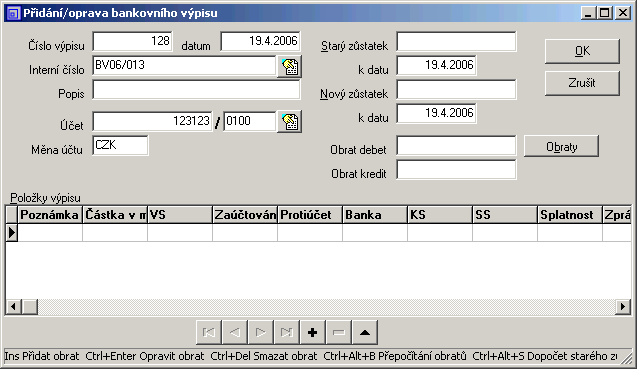Go to next record navigator button
637x369 pixels.
pyautogui.click(x=261, y=333)
